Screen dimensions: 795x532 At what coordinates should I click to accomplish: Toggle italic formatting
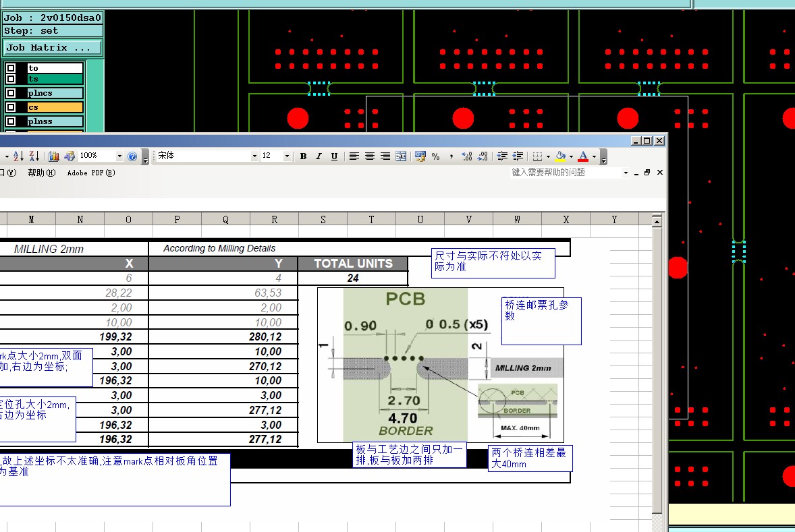[x=319, y=156]
